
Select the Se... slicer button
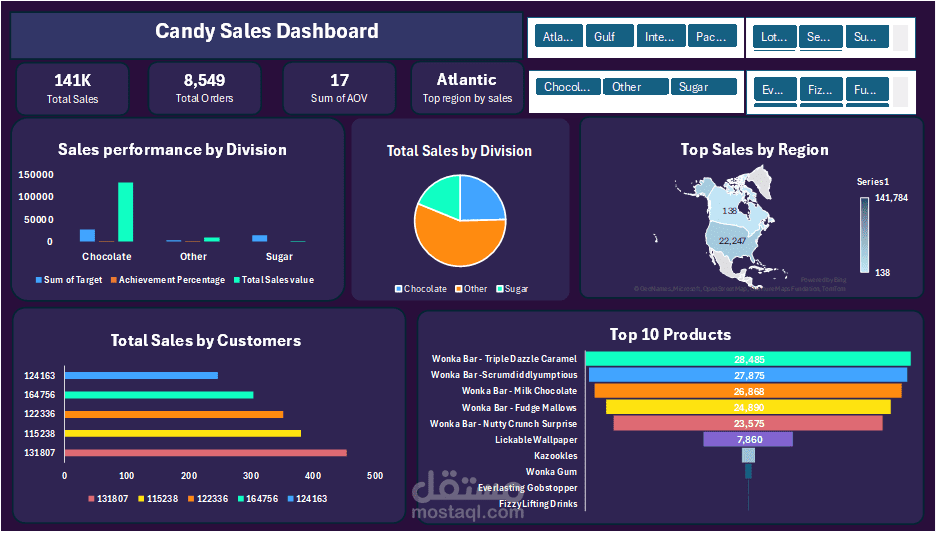[821, 36]
